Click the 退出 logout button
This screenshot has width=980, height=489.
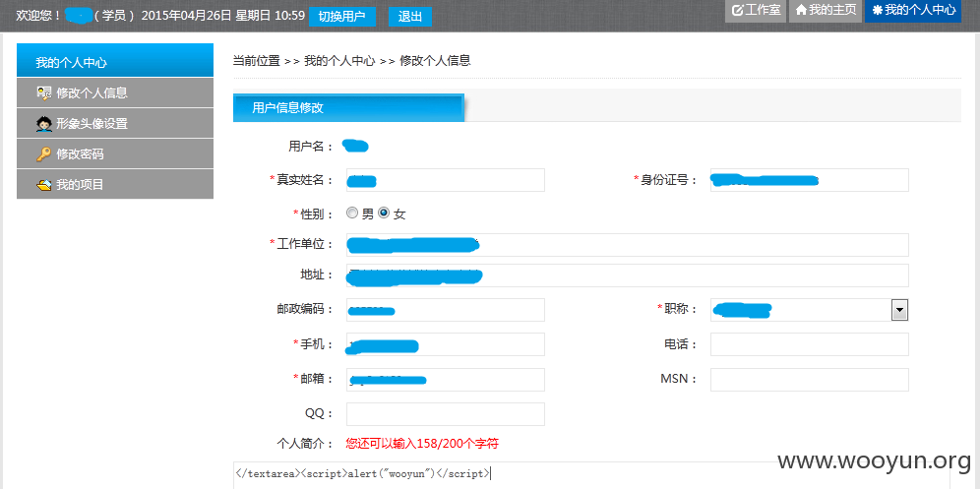[410, 17]
